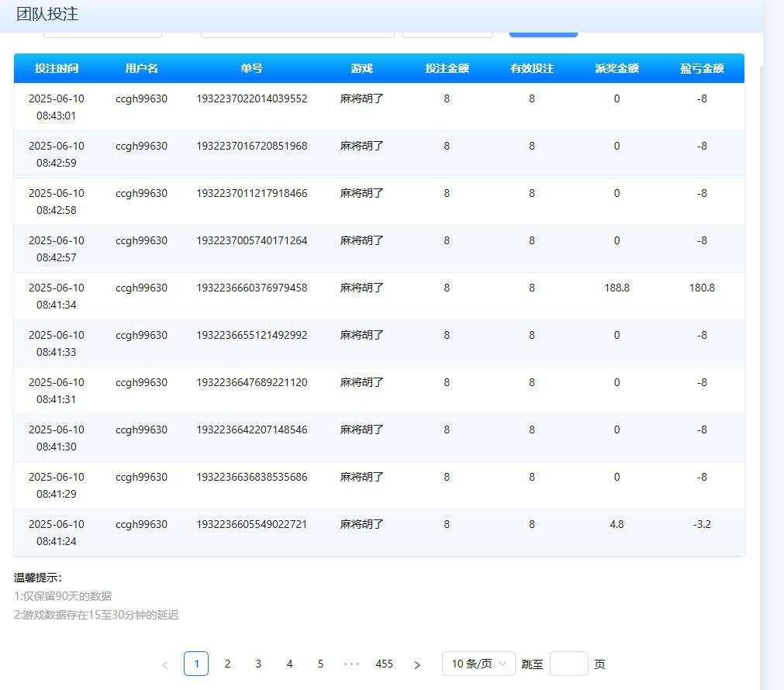Viewport: 784px width, 690px height.
Task: Go to the next page using the right arrow
Action: tap(417, 664)
